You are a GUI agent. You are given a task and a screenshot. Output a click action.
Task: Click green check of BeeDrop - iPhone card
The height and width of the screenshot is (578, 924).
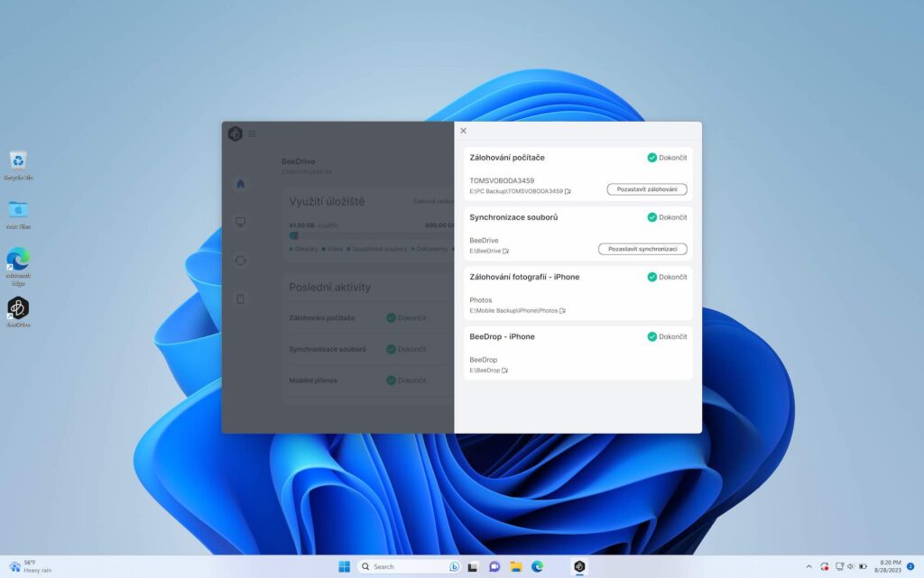click(x=651, y=336)
